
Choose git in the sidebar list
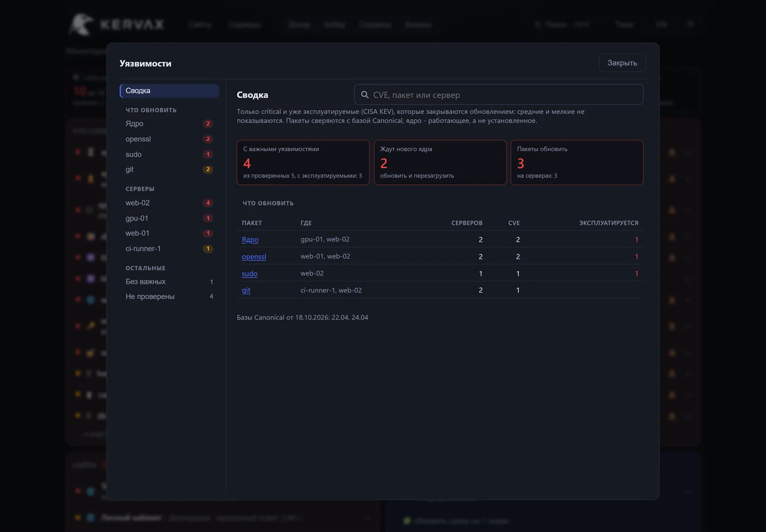coord(170,169)
